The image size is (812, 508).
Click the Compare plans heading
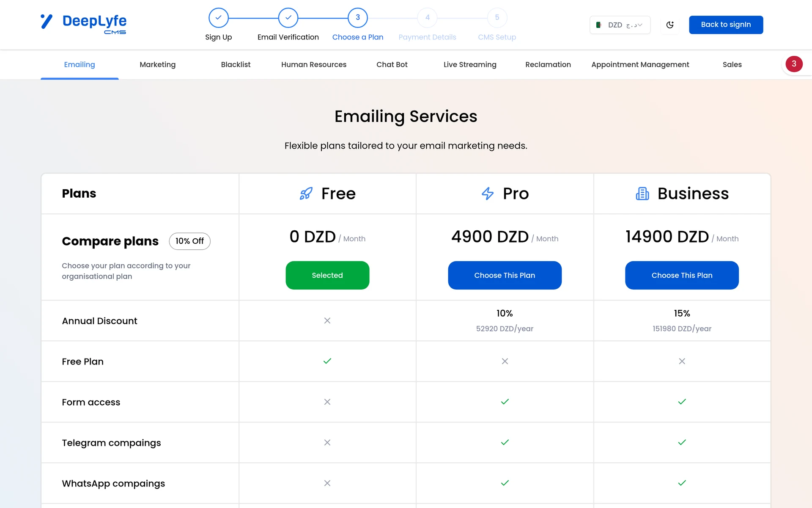pos(110,241)
